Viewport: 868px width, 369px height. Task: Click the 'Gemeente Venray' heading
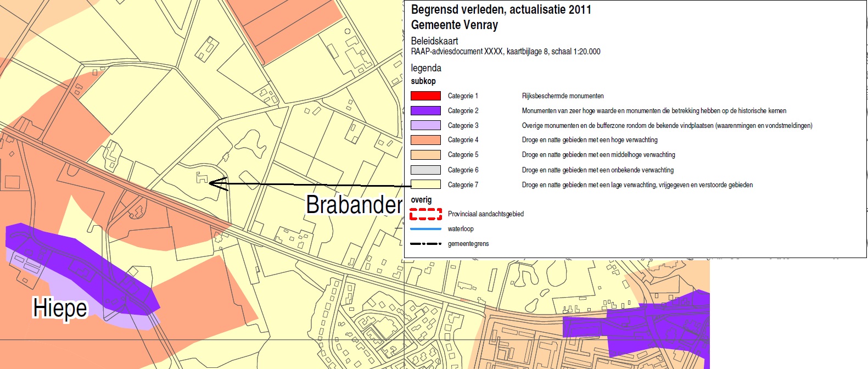point(454,25)
